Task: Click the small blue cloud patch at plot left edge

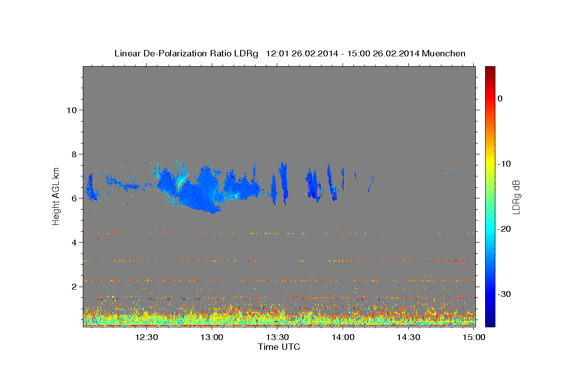Action: [92, 189]
